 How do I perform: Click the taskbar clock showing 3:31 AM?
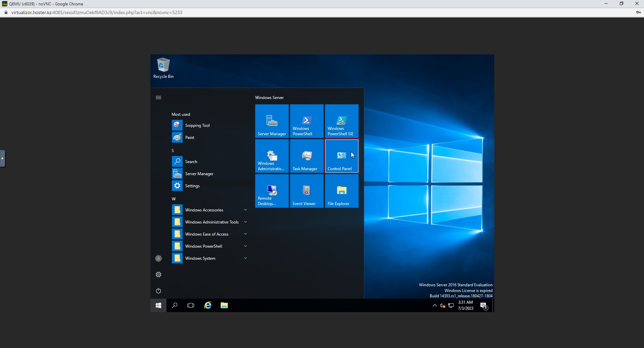pyautogui.click(x=465, y=305)
